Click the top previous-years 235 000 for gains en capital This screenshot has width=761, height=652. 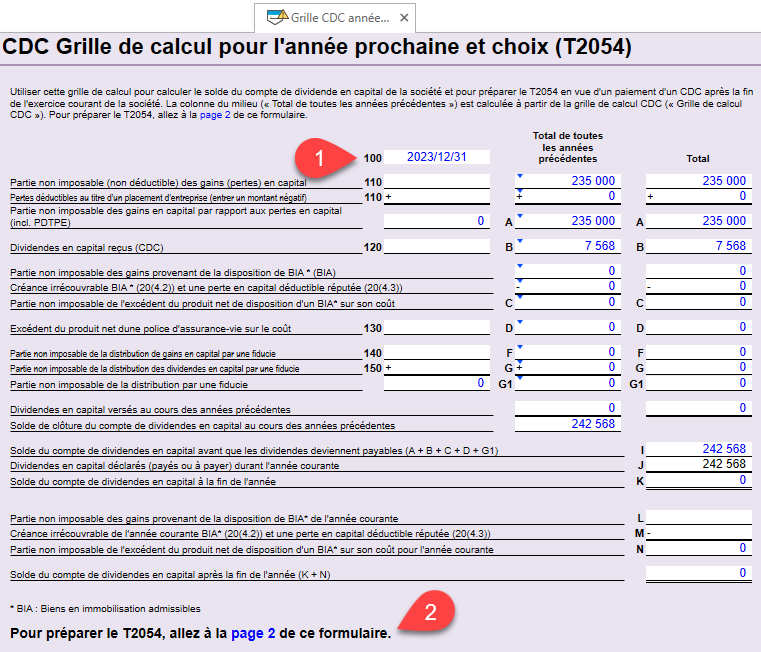(568, 181)
